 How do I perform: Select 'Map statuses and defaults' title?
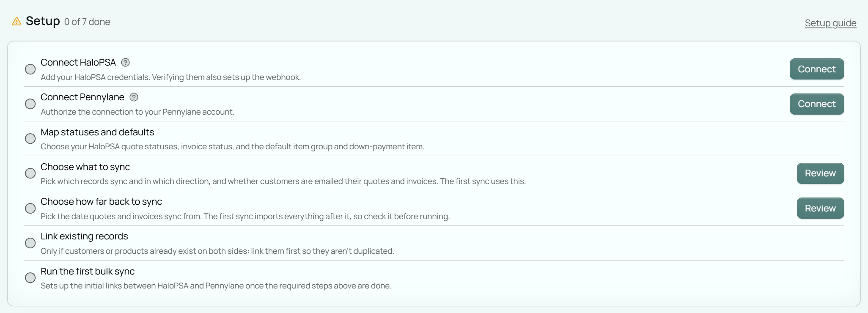click(x=97, y=132)
